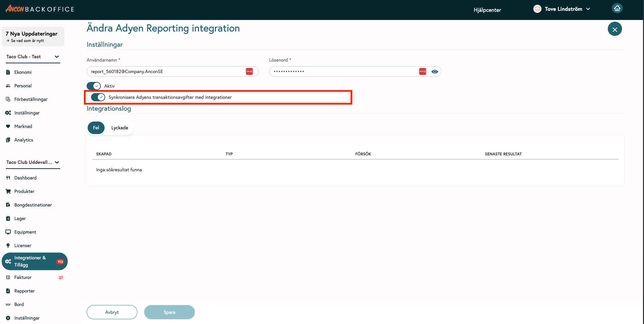Click the Equipment monitor icon
Screen dimensions: 644x324
[x=8, y=232]
